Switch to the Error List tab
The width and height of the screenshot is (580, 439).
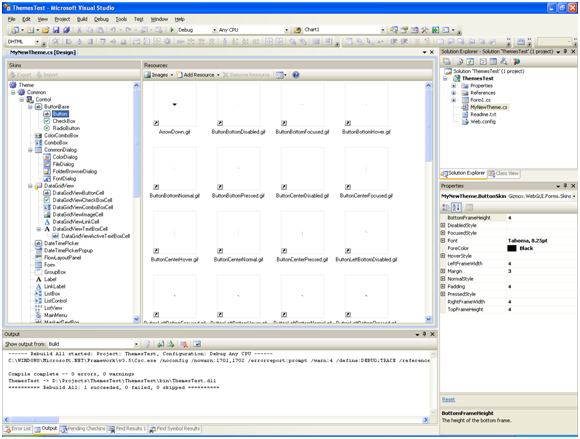click(x=17, y=429)
